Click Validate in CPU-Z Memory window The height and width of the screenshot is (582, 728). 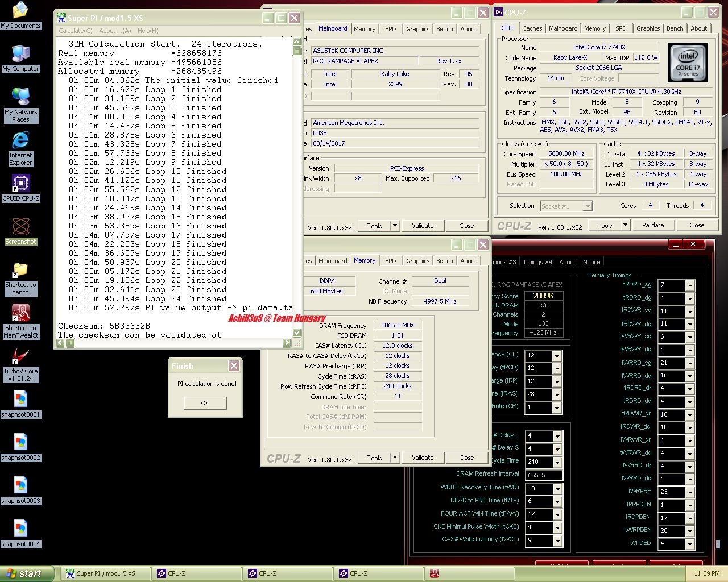tap(423, 458)
